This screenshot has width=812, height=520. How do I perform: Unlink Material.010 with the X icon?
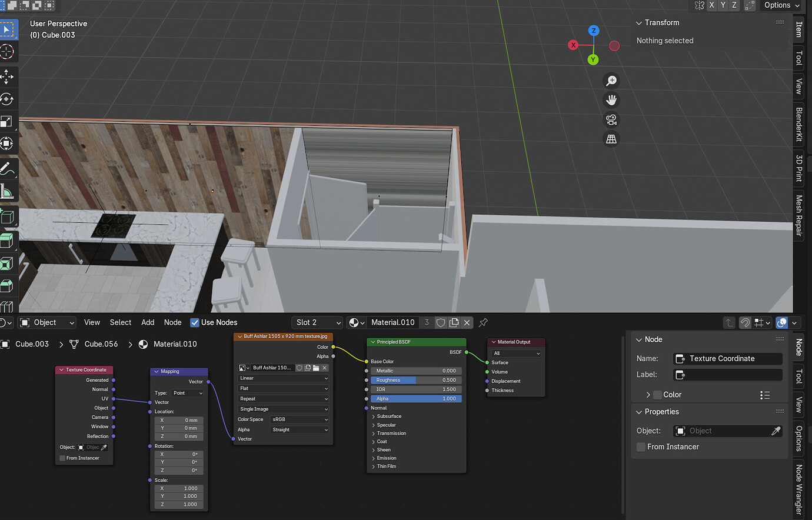coord(467,322)
